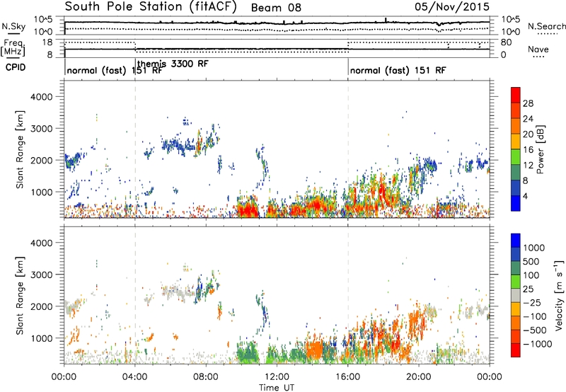
Task: Click the power colorbar '28' tick label
Action: coord(528,103)
